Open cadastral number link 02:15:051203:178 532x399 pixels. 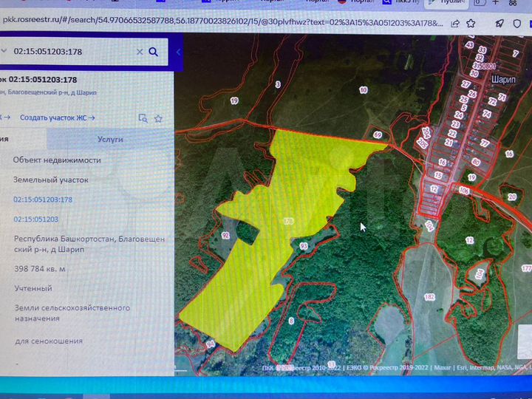coord(43,199)
